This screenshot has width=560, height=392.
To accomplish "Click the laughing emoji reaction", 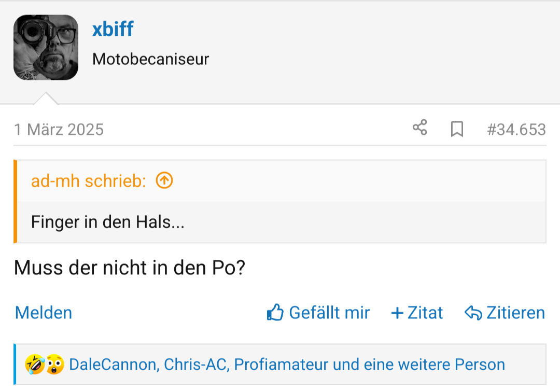I will click(34, 365).
